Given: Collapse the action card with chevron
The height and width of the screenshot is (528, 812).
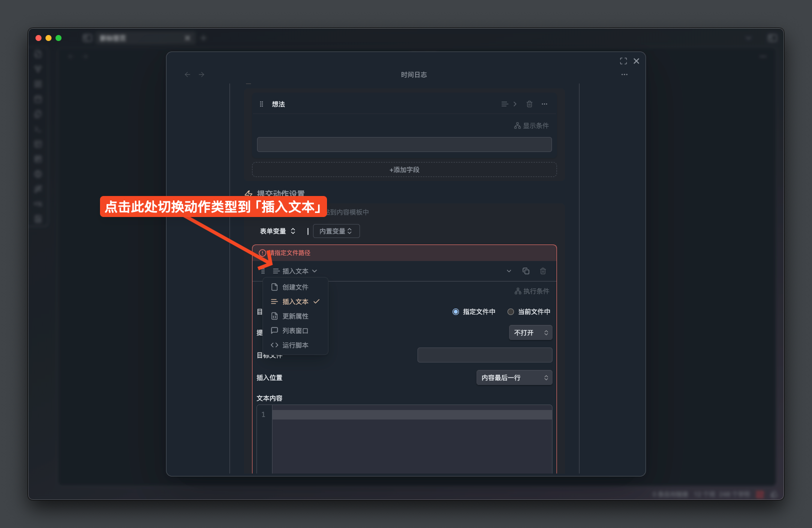Looking at the screenshot, I should tap(509, 271).
